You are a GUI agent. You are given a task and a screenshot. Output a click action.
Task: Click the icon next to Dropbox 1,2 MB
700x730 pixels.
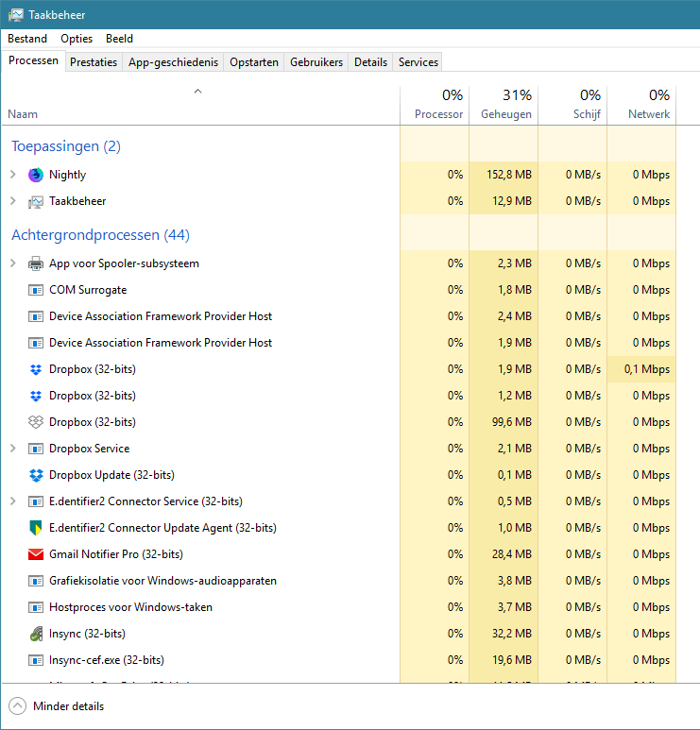36,396
